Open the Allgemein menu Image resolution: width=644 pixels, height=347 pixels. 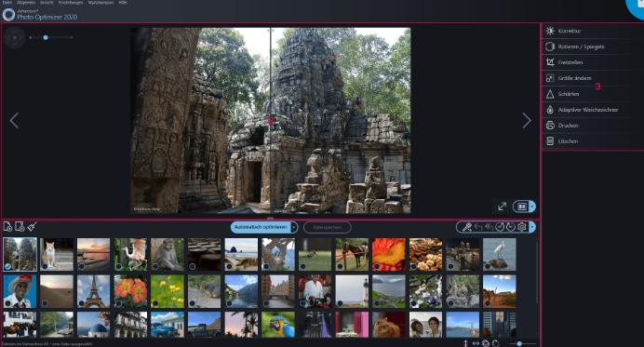(26, 3)
